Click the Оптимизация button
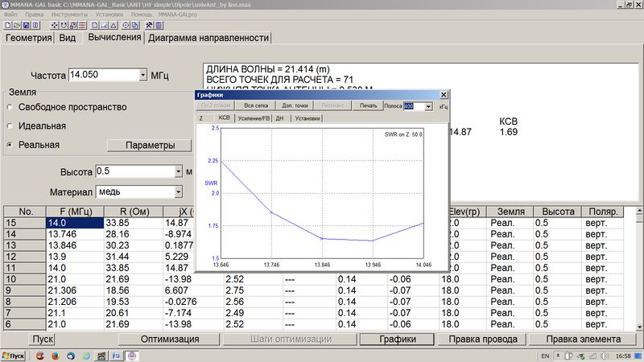Viewport: 644px width, 362px height. point(169,339)
